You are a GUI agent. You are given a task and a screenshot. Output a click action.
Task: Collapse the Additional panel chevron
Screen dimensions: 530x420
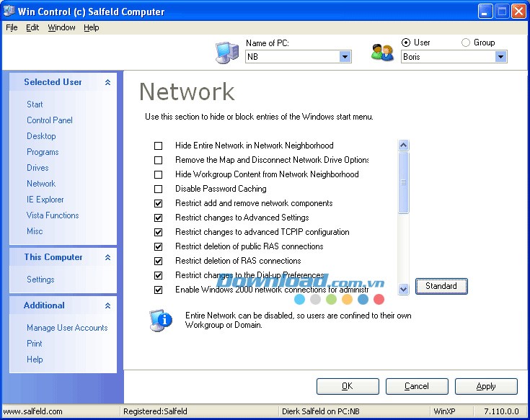(107, 306)
